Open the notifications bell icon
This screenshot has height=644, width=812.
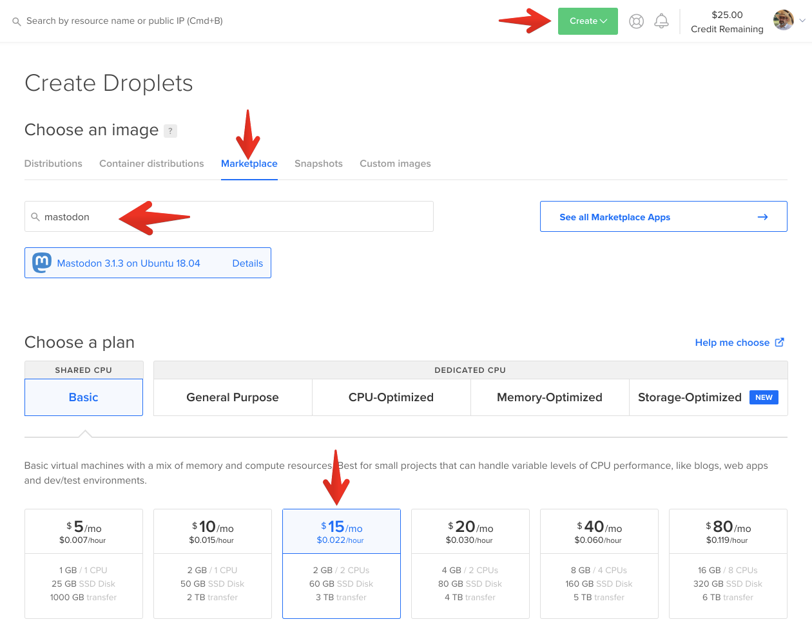pos(661,21)
